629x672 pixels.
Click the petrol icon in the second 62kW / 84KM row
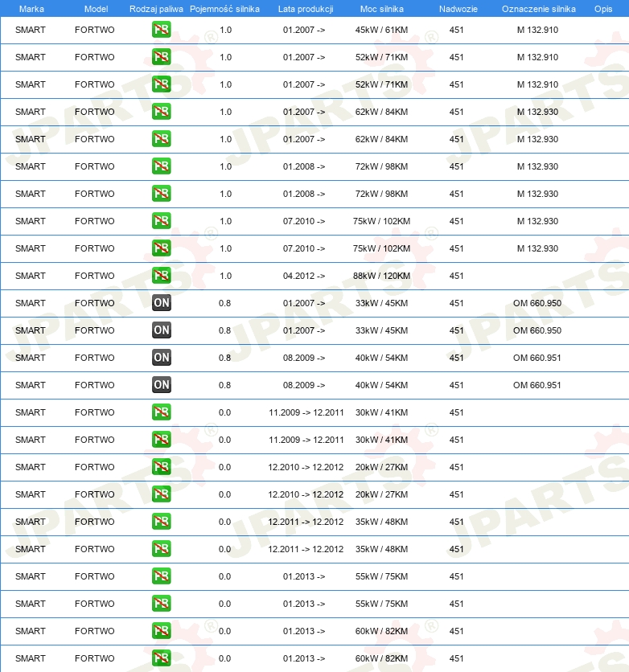(161, 139)
